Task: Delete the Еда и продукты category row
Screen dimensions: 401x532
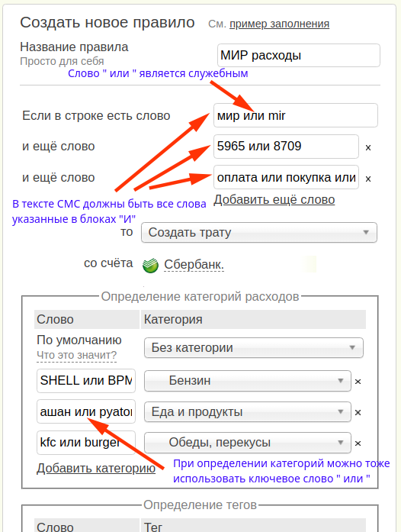Action: pyautogui.click(x=358, y=413)
